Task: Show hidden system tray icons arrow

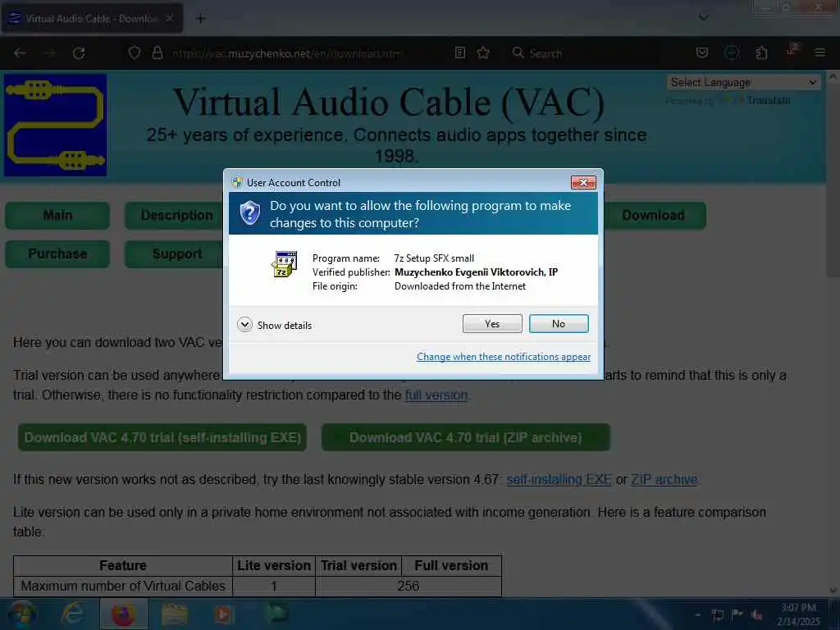Action: (697, 615)
